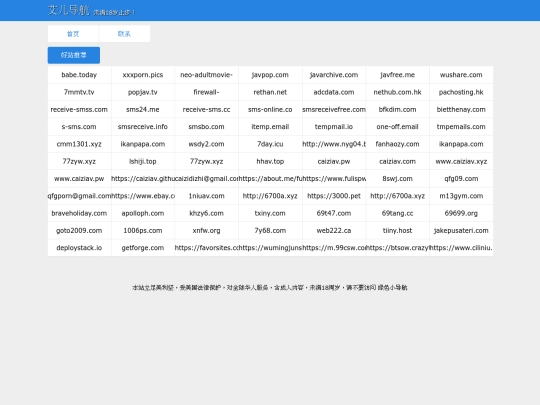
Task: Switch to the 联系 contact tab
Action: click(x=124, y=34)
